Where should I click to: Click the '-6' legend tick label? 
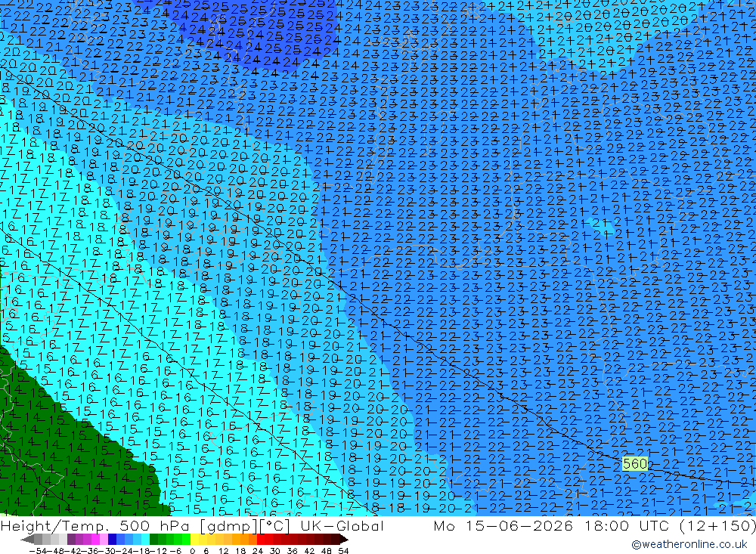tap(175, 551)
